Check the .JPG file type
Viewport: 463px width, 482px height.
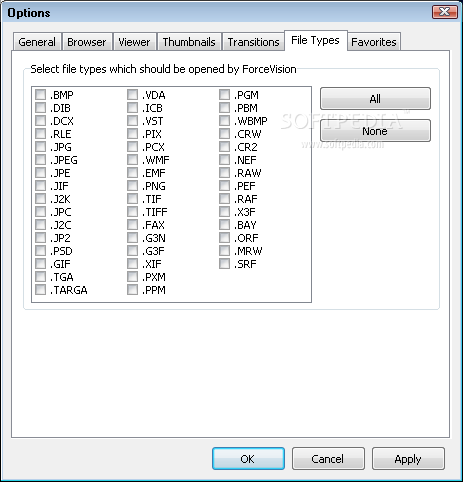click(40, 147)
